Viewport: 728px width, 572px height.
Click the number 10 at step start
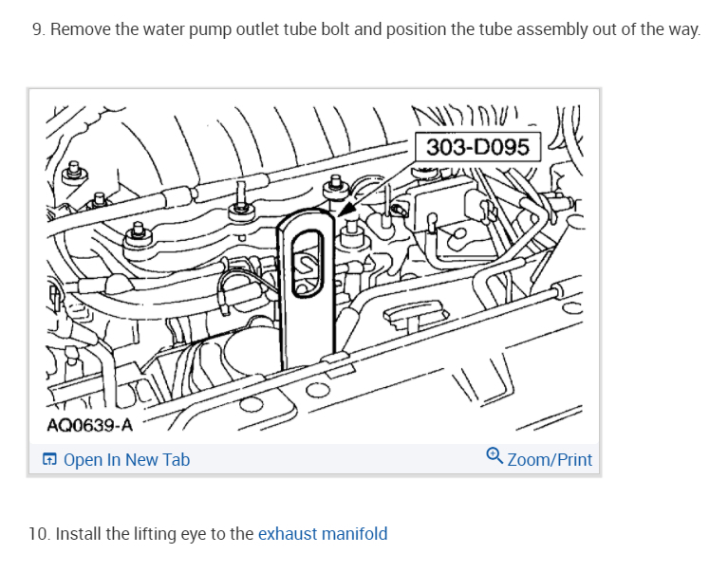(39, 533)
